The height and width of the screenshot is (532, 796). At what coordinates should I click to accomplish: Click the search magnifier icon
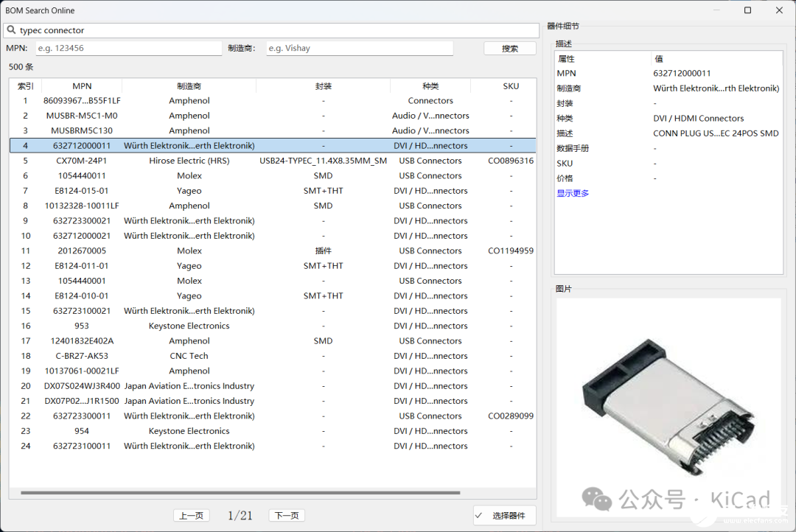click(x=11, y=30)
